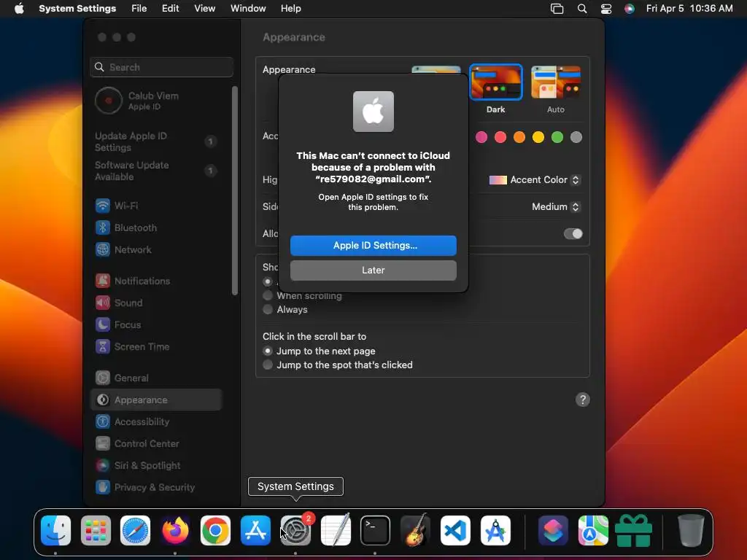Open the General settings pane

[x=156, y=378]
